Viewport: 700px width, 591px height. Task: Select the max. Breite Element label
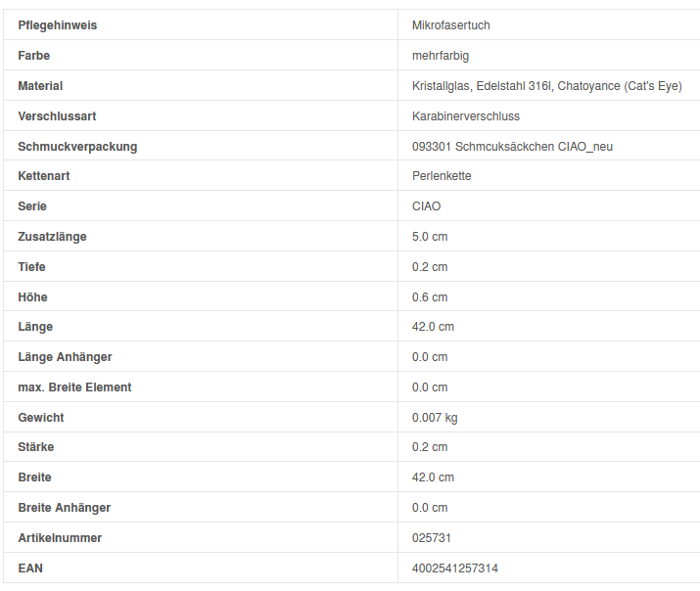[x=74, y=387]
